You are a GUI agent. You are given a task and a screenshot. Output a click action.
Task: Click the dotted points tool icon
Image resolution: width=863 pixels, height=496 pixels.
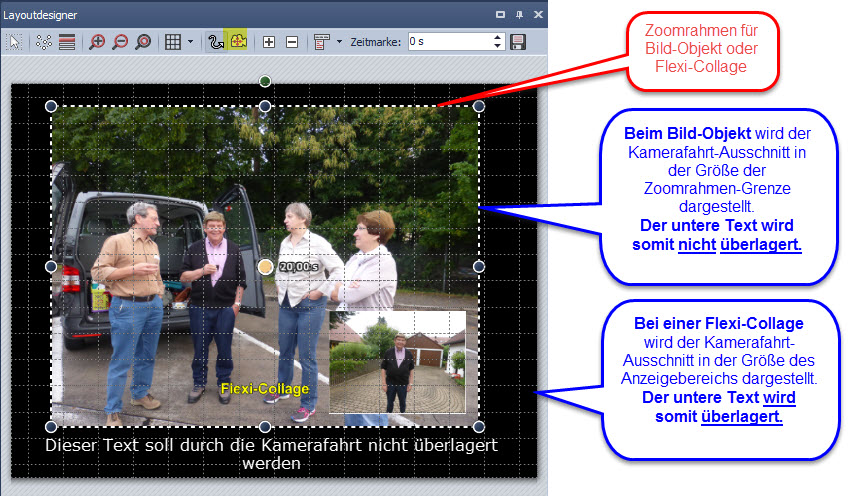tap(43, 42)
